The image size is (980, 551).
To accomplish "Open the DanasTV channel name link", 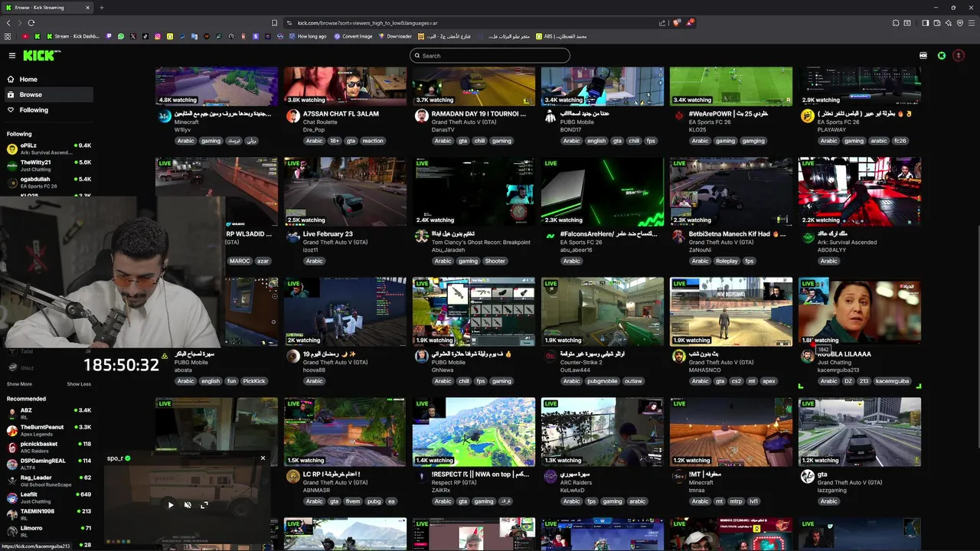I will (443, 130).
